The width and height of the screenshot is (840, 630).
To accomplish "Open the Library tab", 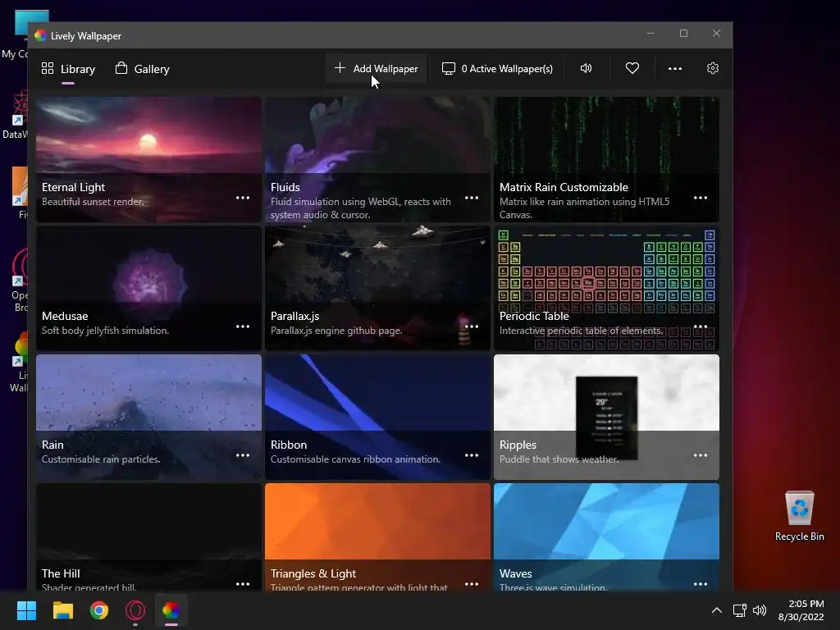I will [68, 69].
